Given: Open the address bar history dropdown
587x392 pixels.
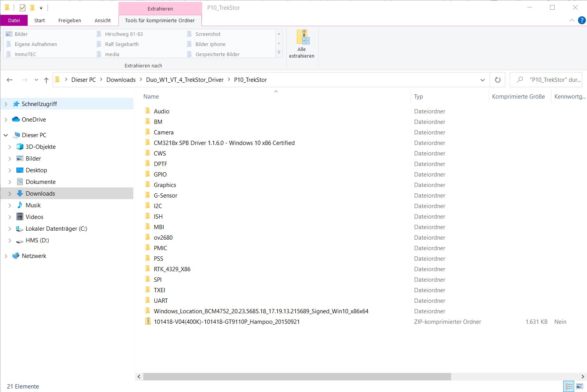Looking at the screenshot, I should pos(483,80).
